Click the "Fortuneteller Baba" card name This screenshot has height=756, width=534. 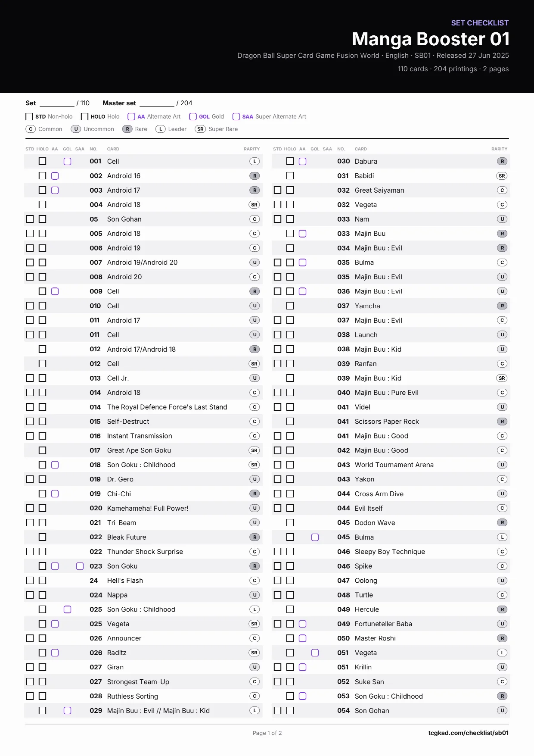pos(383,624)
